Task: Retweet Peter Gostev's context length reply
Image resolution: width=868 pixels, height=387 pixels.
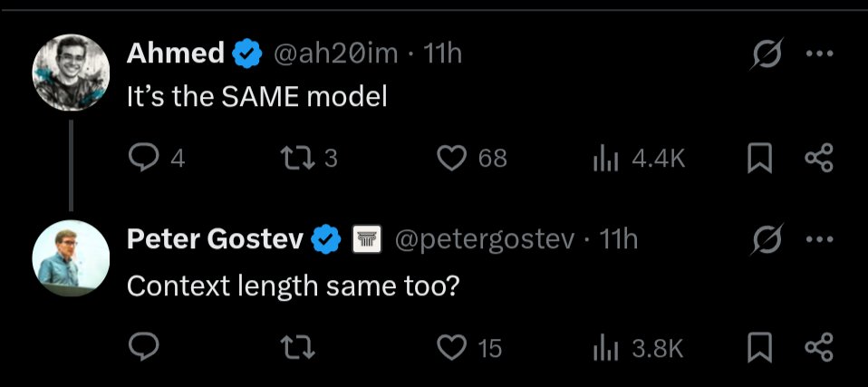Action: pos(298,348)
